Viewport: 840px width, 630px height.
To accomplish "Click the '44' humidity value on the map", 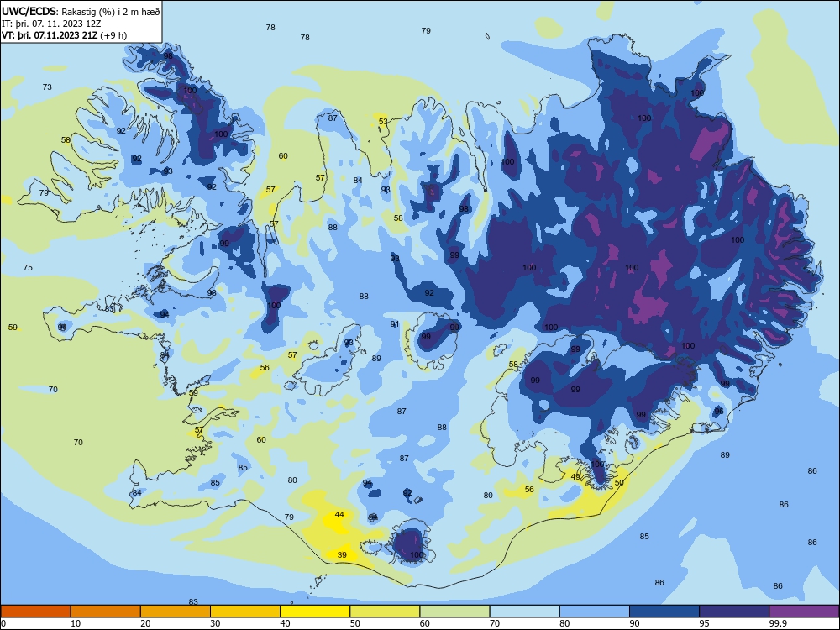I will [339, 515].
